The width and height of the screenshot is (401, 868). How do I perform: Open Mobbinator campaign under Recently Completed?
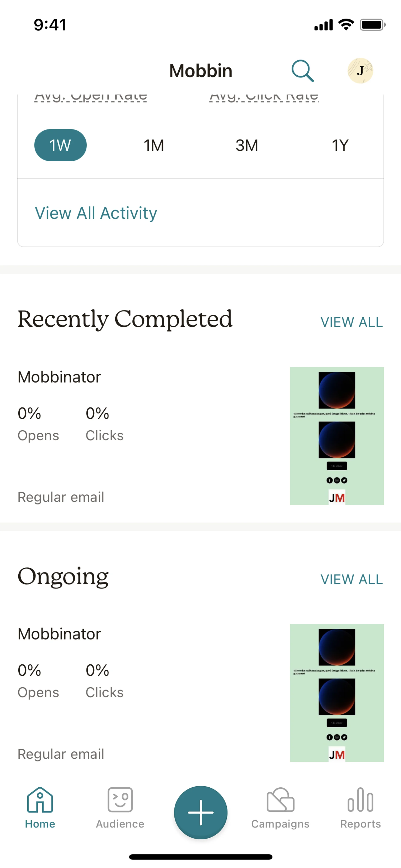point(59,377)
